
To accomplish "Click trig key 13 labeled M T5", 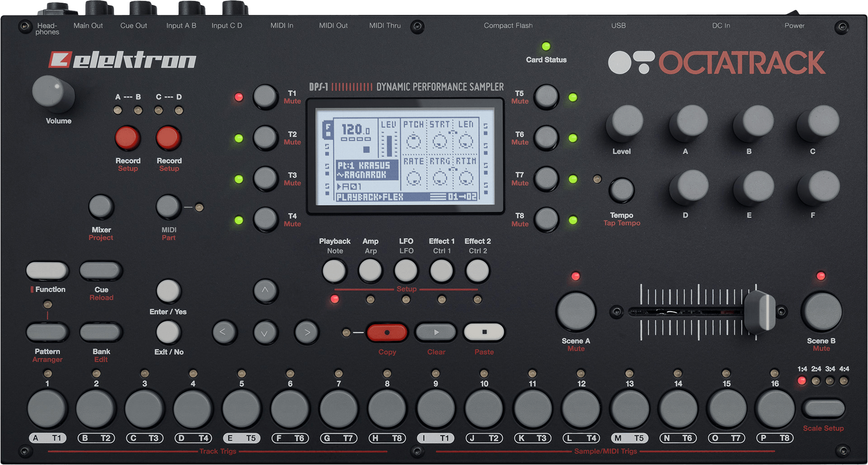I will (x=629, y=409).
